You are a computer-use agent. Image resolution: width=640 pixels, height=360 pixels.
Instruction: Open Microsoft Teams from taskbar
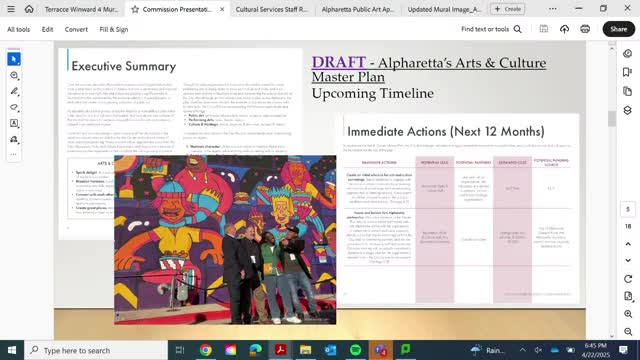click(x=380, y=350)
